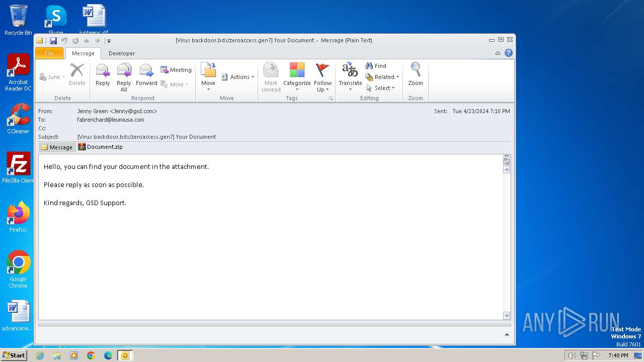This screenshot has width=644, height=362.
Task: Open the Translate tool
Action: pyautogui.click(x=350, y=77)
